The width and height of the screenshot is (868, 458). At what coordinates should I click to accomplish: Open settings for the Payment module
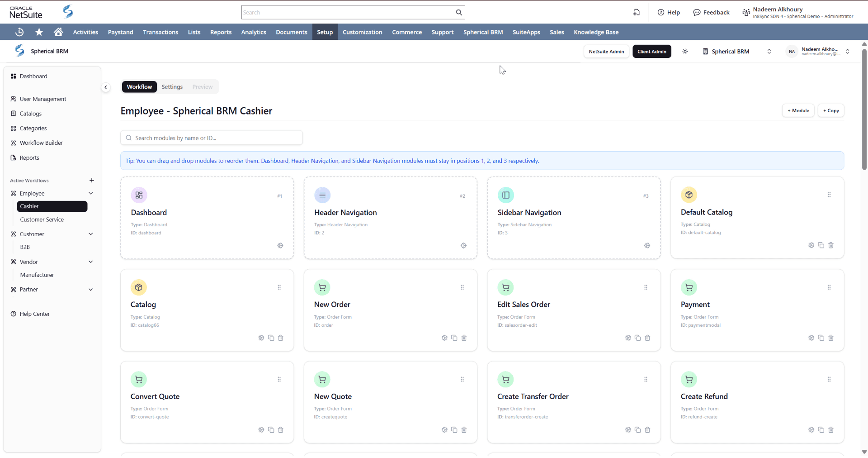(x=811, y=338)
